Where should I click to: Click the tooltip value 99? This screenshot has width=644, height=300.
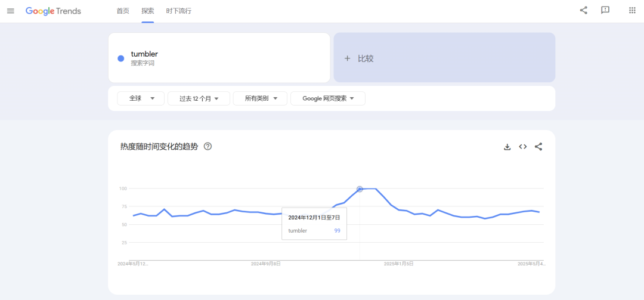click(x=337, y=231)
